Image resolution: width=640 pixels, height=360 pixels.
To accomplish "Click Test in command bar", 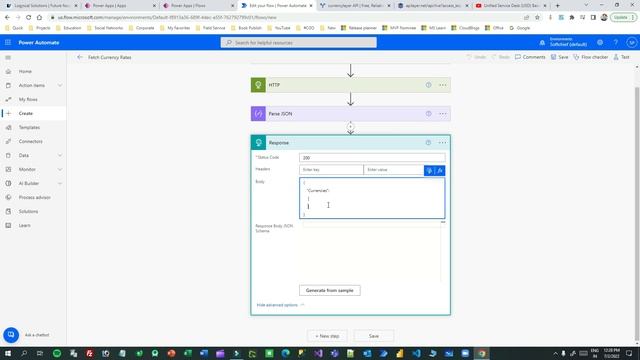I will click(621, 57).
